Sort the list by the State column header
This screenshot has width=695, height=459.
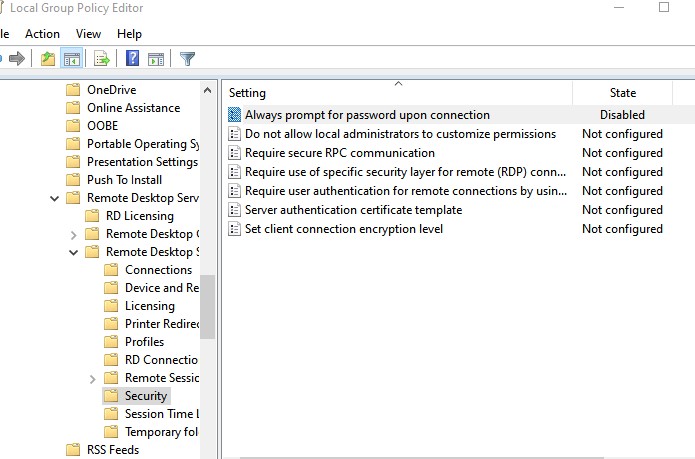tap(622, 93)
